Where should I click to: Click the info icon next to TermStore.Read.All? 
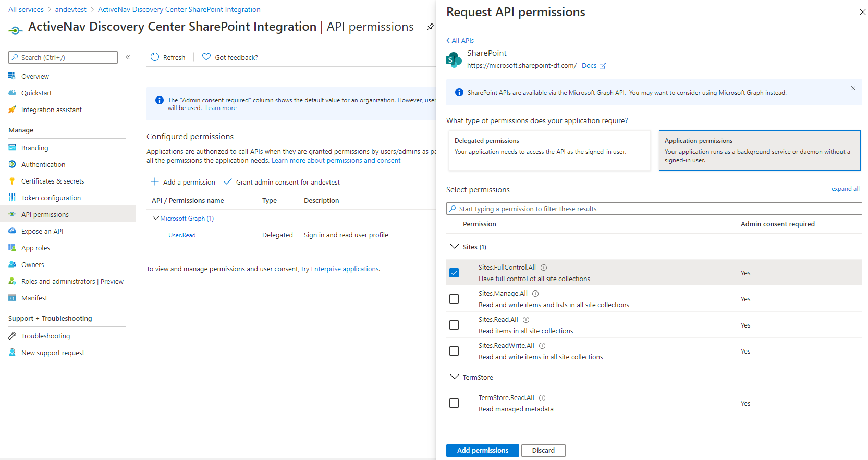pos(542,398)
